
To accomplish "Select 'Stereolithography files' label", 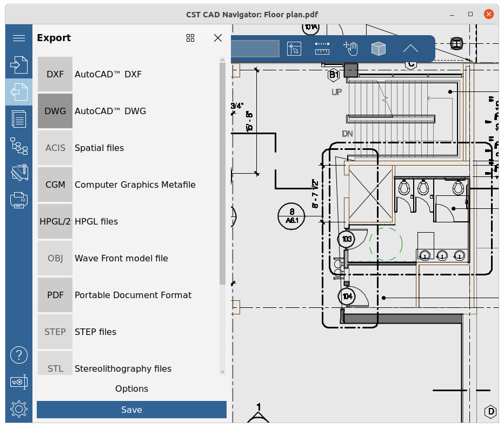I will (x=123, y=369).
